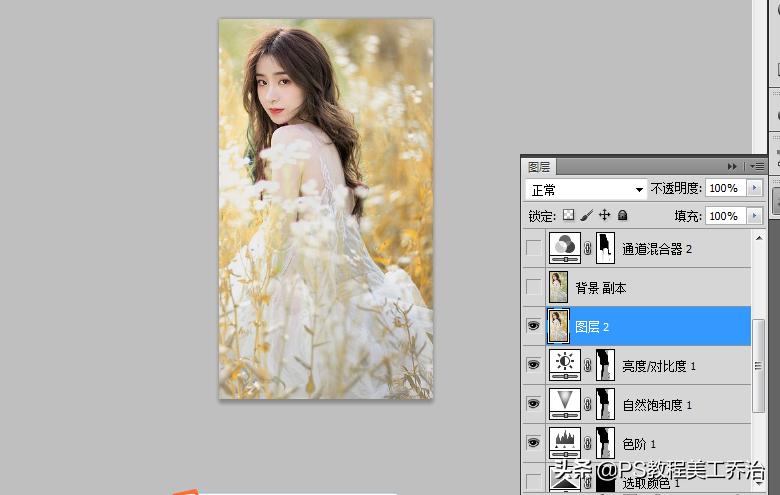Hide the 图层 2 layer
Screen dimensions: 780x495
point(533,327)
